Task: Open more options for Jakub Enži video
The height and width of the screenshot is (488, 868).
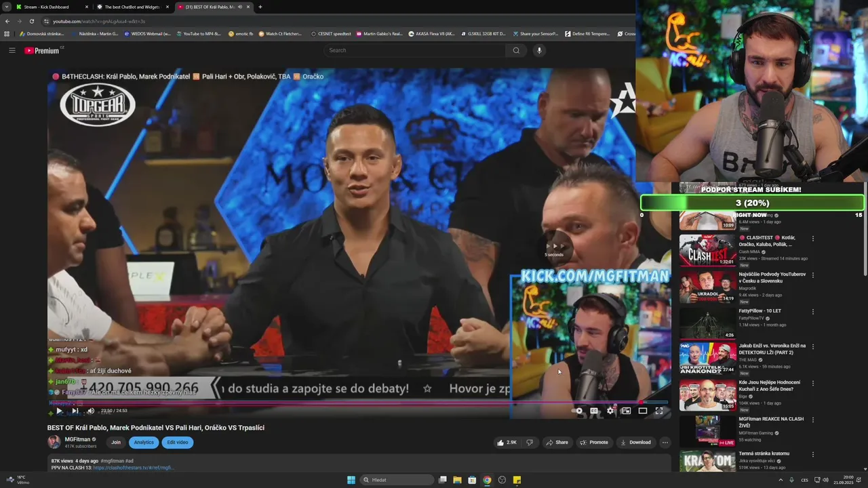Action: [812, 346]
